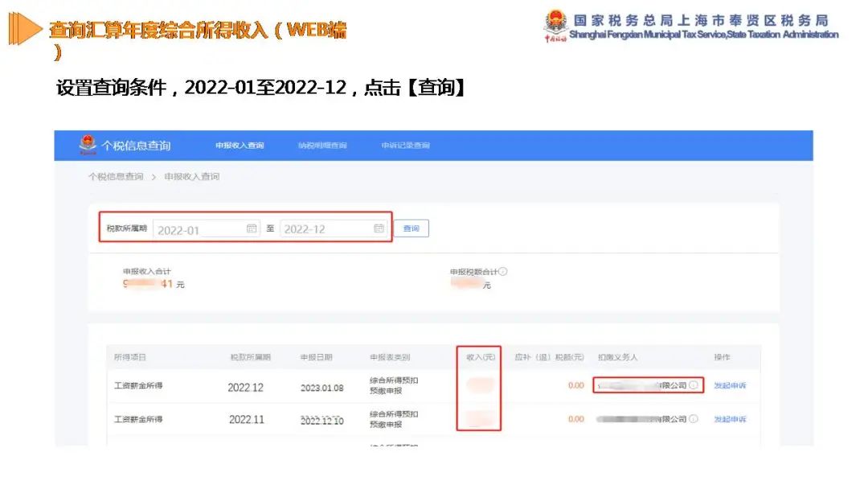The image size is (868, 489).
Task: Click the 申报表类别 column header
Action: [x=391, y=357]
